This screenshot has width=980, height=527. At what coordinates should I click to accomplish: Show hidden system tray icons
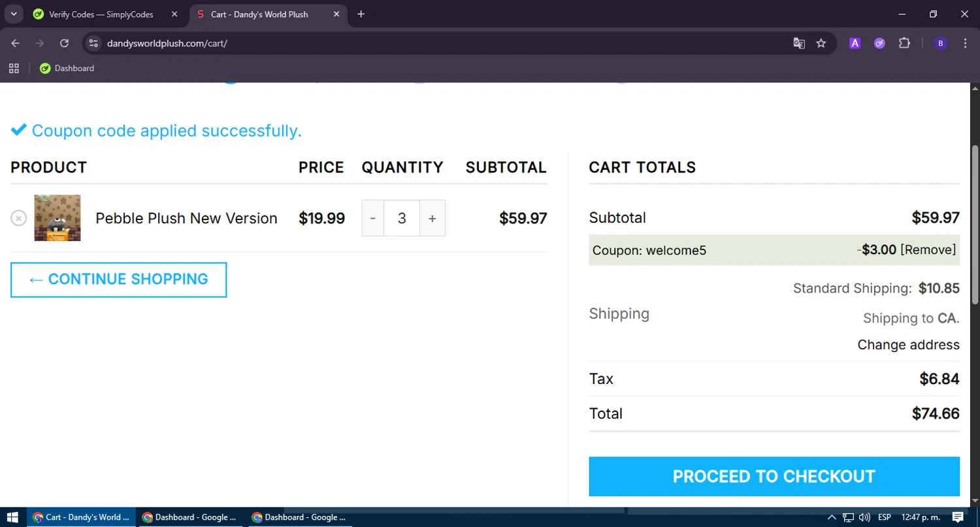pyautogui.click(x=832, y=517)
